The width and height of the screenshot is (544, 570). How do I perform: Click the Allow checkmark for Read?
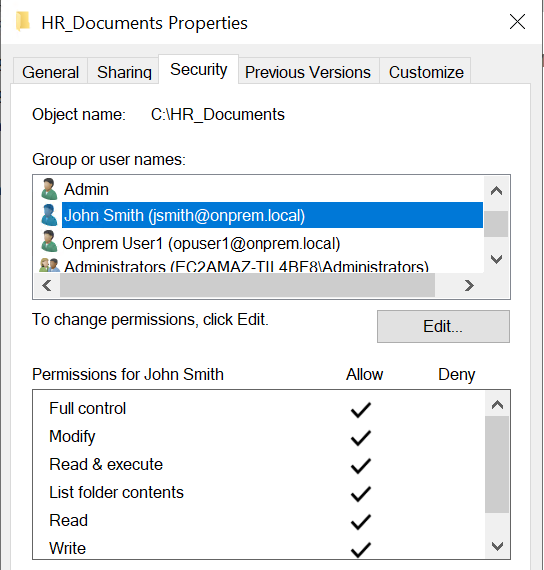(361, 522)
